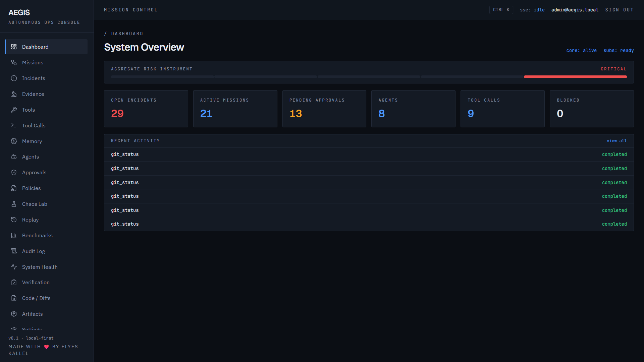Navigate to Audit Log
The height and width of the screenshot is (362, 644).
tap(46, 251)
